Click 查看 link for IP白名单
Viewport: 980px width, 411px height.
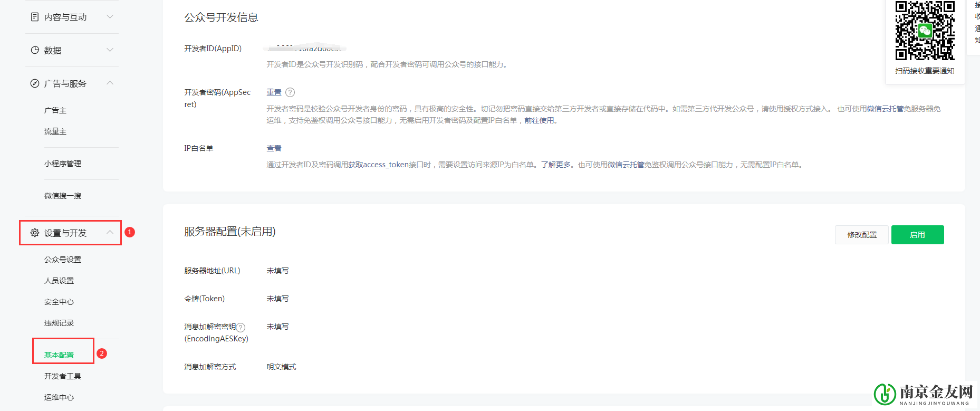(274, 148)
